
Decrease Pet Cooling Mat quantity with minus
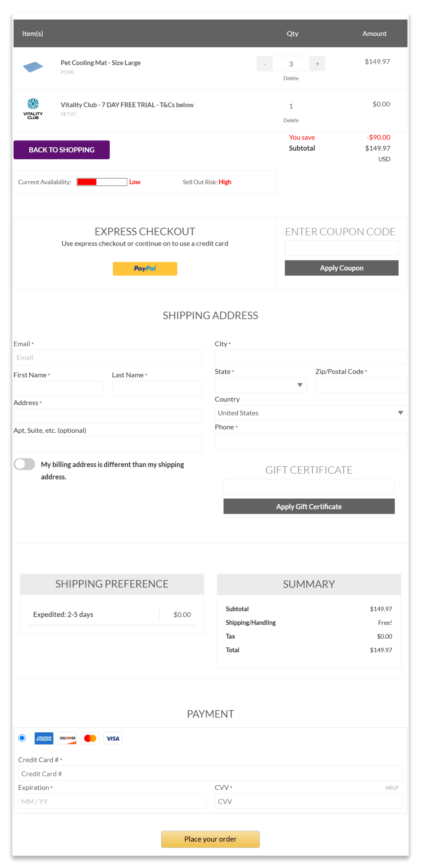pyautogui.click(x=264, y=64)
